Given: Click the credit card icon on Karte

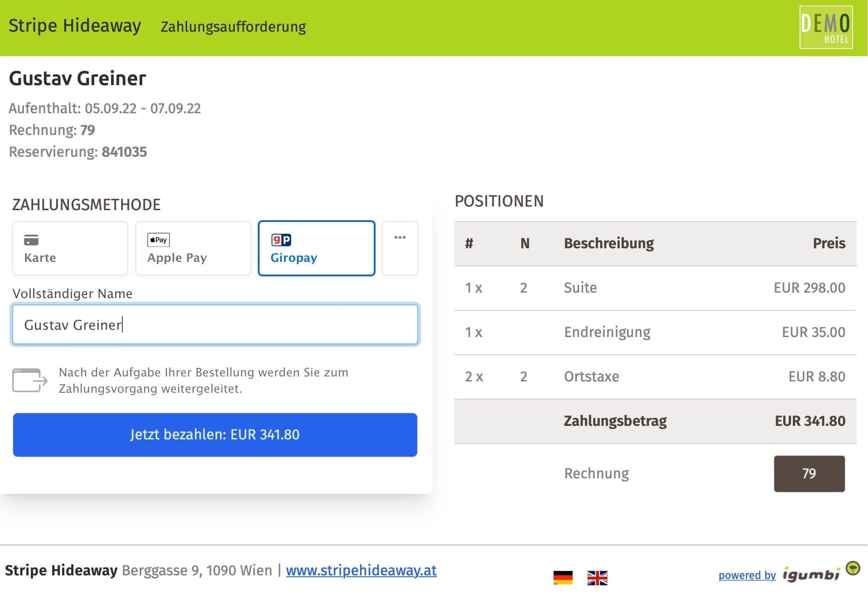Looking at the screenshot, I should coord(31,240).
